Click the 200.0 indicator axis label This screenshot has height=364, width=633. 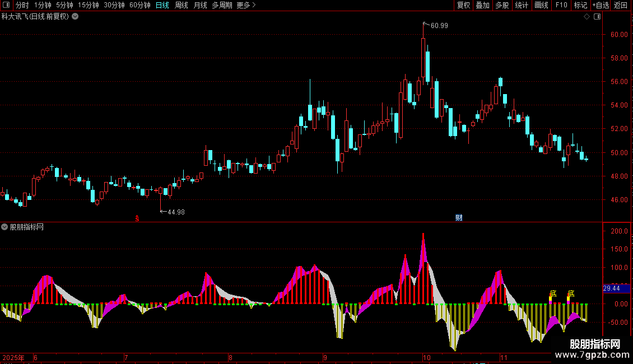[619, 231]
